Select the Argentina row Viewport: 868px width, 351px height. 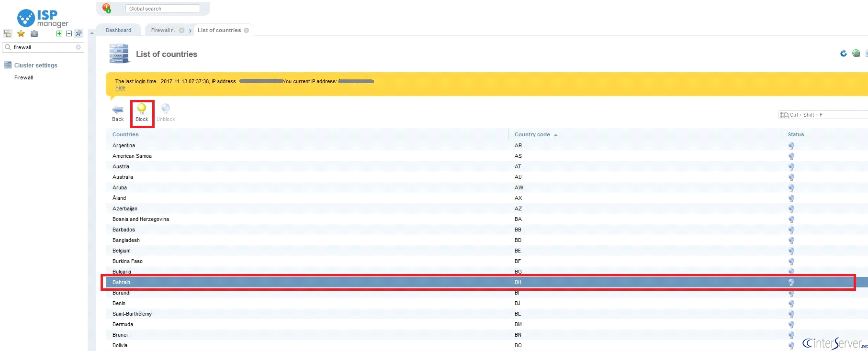tap(487, 145)
